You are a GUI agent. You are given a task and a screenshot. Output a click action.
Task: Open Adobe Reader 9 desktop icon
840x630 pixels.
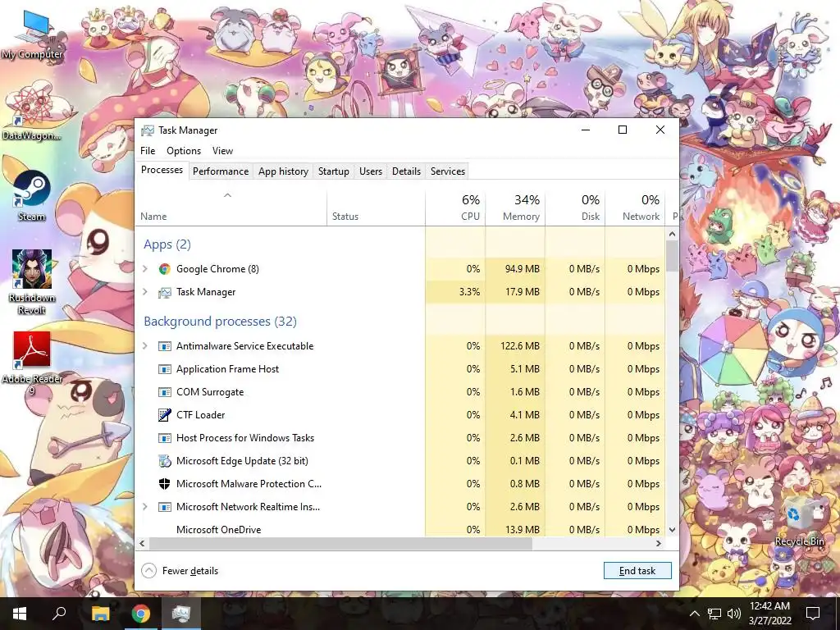pos(32,363)
